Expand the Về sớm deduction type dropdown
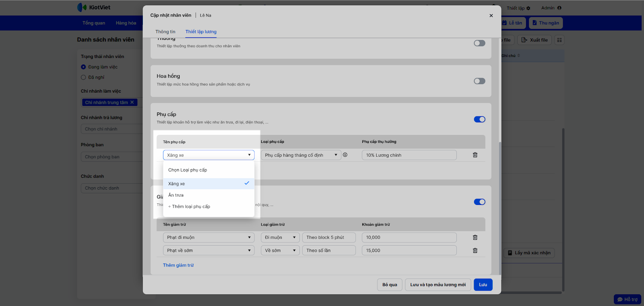This screenshot has height=306, width=644. (280, 250)
